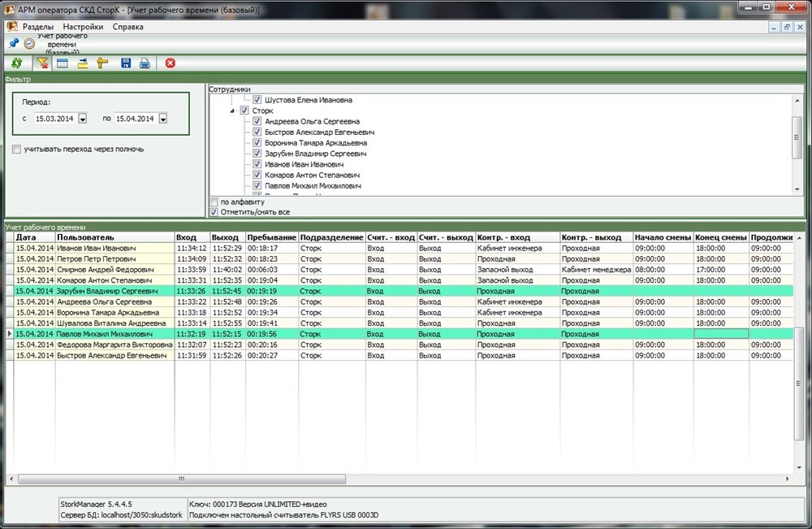This screenshot has width=812, height=529.
Task: Click the stay time cell 00:06:03
Action: (272, 270)
